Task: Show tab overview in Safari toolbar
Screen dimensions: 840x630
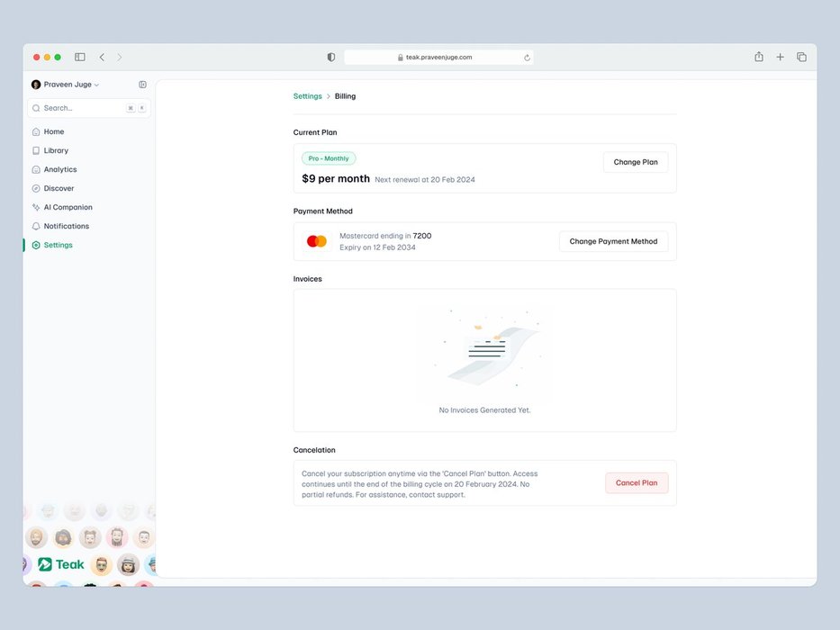Action: point(801,57)
